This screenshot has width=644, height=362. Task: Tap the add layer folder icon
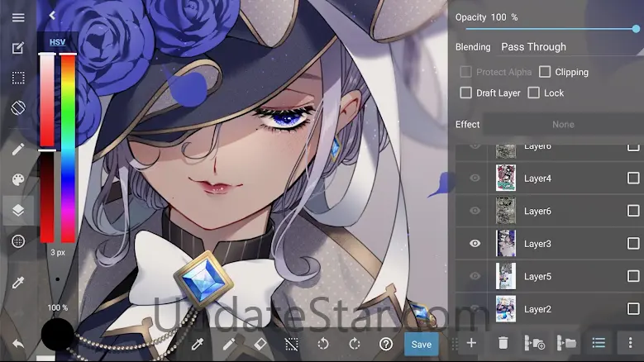[x=535, y=343]
